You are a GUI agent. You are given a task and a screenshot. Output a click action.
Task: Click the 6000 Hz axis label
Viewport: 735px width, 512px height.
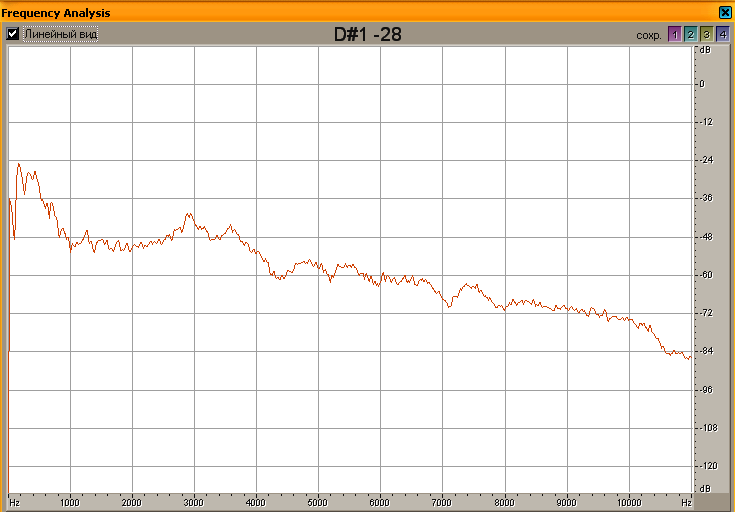[380, 503]
